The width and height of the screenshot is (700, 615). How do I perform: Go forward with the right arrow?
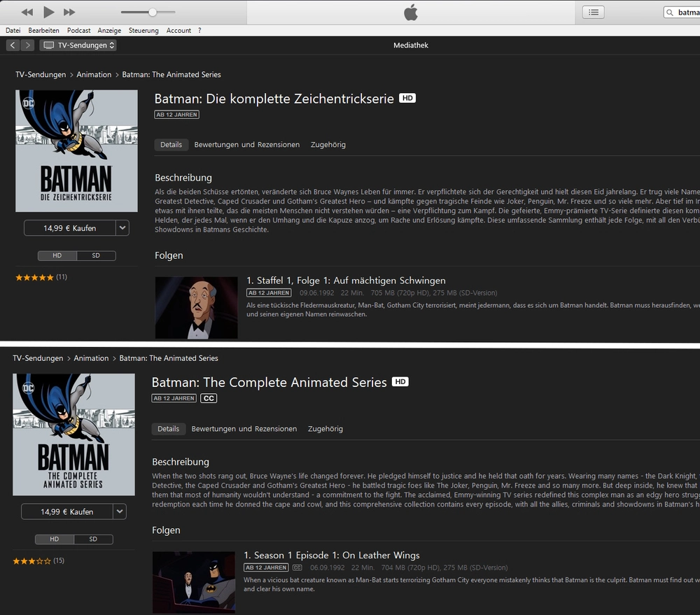point(27,45)
